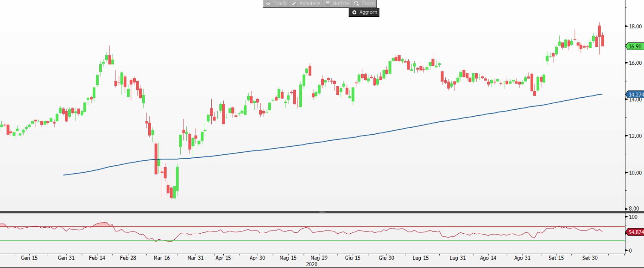Click the green 16.90 last price tag
This screenshot has width=644, height=268.
634,46
